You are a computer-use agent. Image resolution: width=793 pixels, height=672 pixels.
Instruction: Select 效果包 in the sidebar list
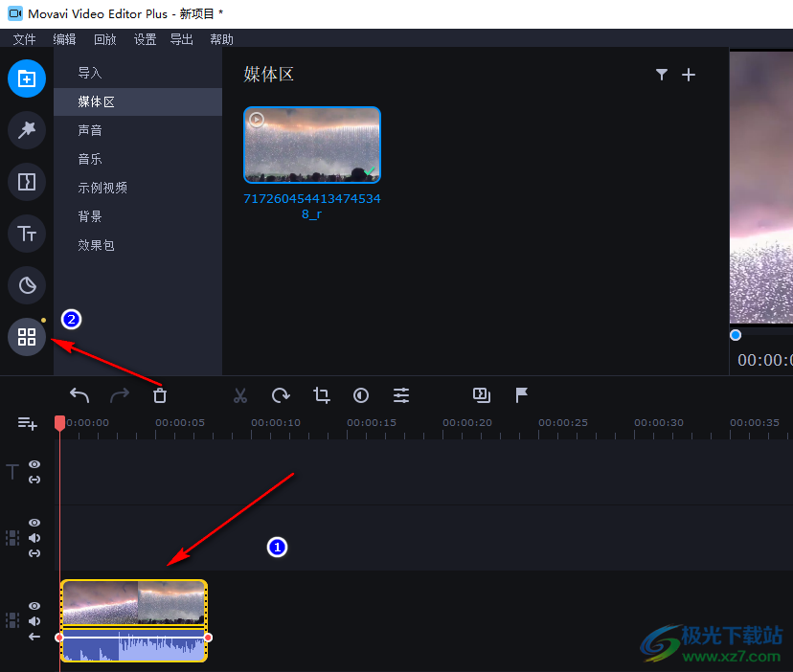pos(138,245)
